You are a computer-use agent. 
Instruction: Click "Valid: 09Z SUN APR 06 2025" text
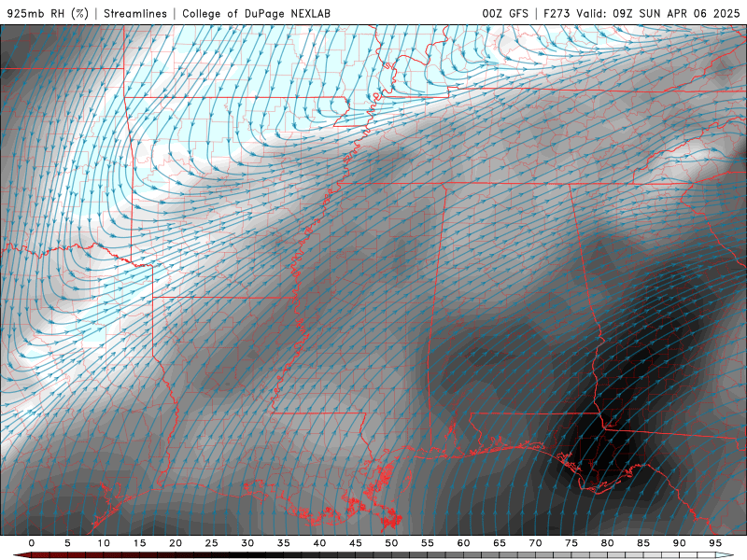click(x=658, y=14)
